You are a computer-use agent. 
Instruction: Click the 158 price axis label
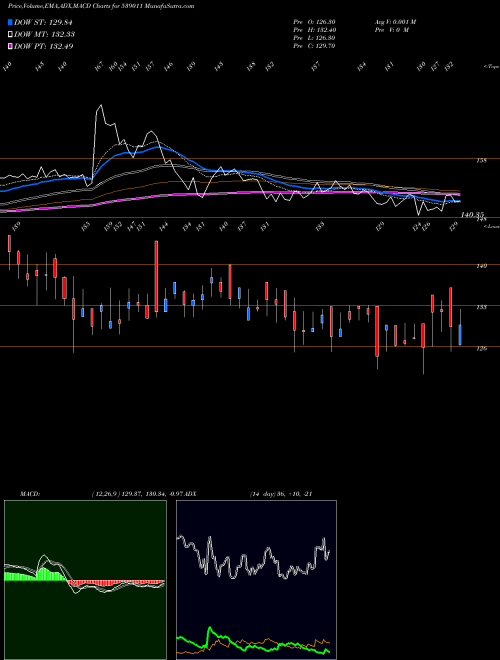click(x=482, y=160)
